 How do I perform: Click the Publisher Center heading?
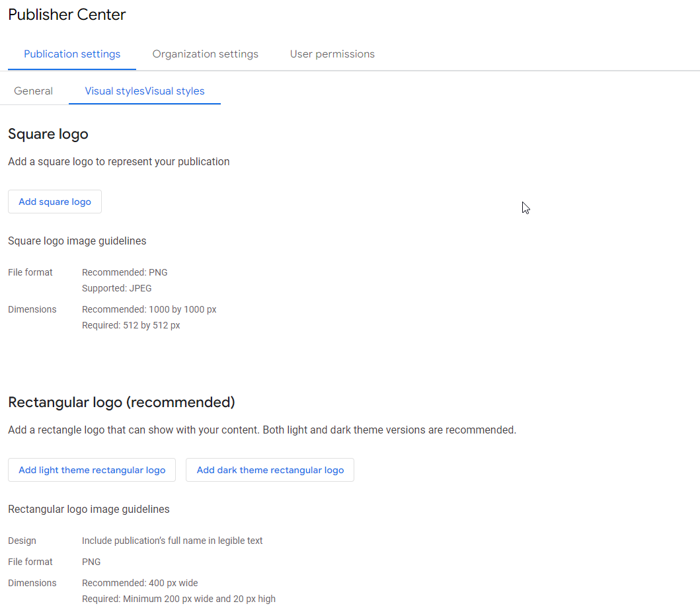click(66, 15)
